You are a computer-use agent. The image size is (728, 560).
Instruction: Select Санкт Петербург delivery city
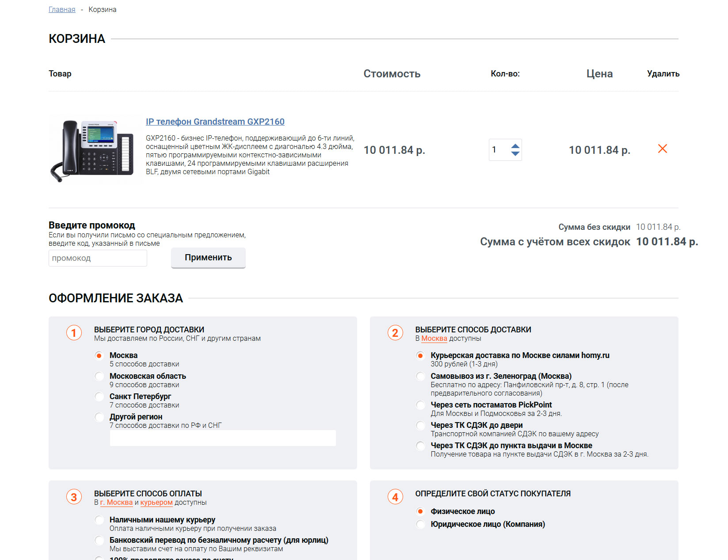[x=99, y=396]
